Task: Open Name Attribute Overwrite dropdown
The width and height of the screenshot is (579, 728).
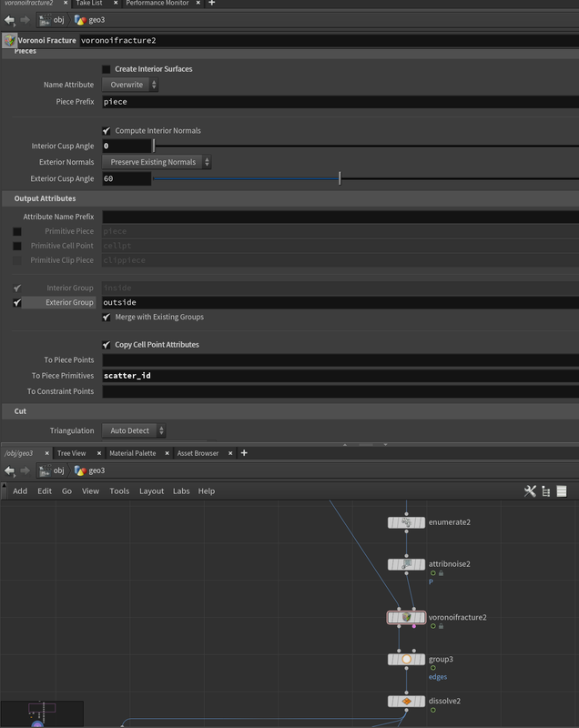Action: tap(130, 85)
